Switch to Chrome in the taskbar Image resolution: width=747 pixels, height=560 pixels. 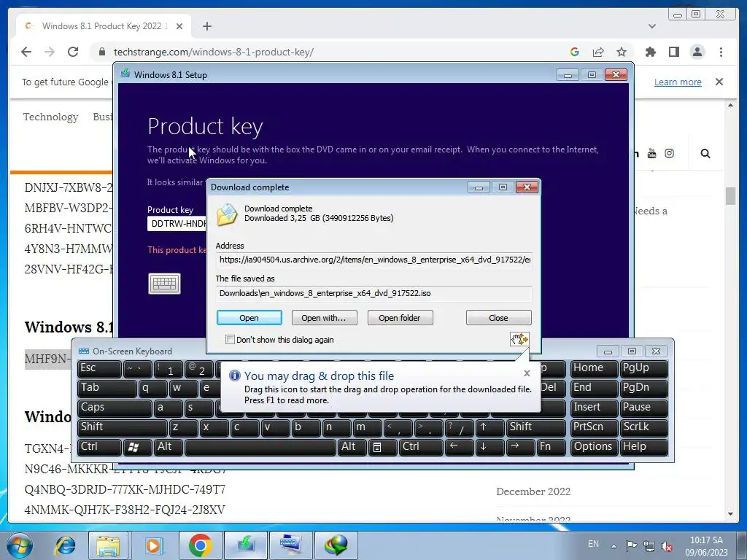click(200, 545)
